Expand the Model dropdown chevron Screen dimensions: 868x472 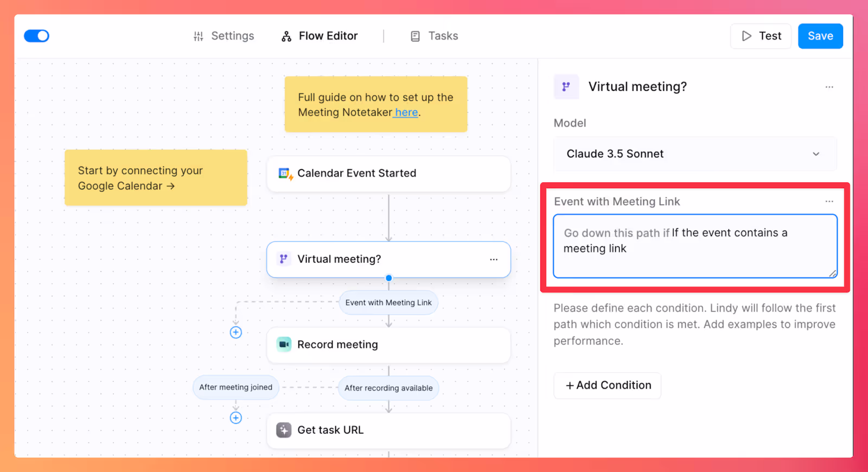tap(816, 154)
